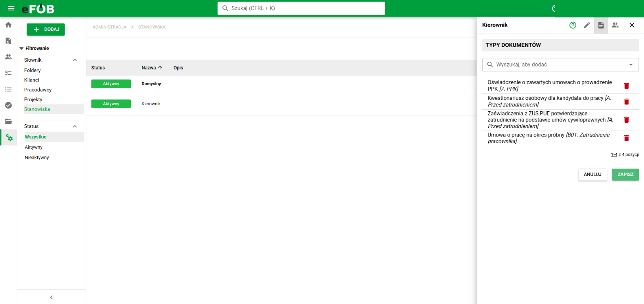Switch to users tab icon in Kierownik panel
The height and width of the screenshot is (304, 644).
(615, 25)
